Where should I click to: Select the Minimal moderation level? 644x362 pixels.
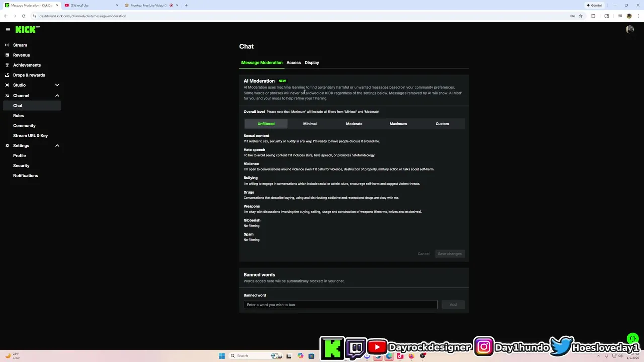pyautogui.click(x=310, y=124)
